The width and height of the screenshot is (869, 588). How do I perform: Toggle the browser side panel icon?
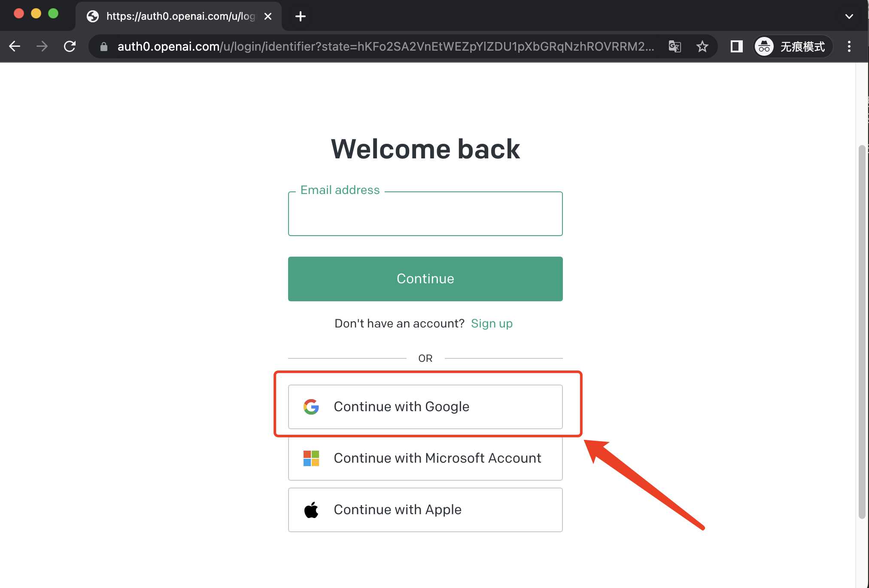coord(736,46)
